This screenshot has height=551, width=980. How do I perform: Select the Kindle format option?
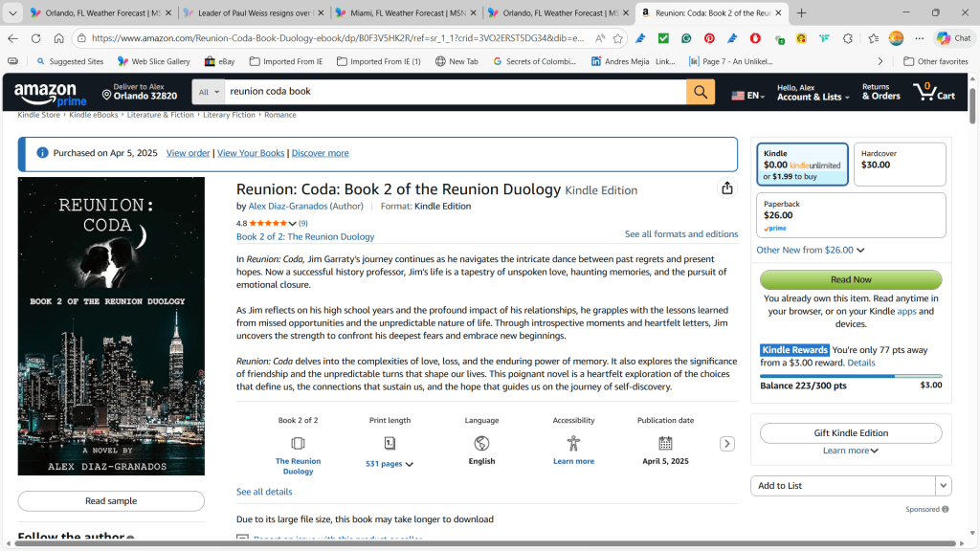point(802,165)
